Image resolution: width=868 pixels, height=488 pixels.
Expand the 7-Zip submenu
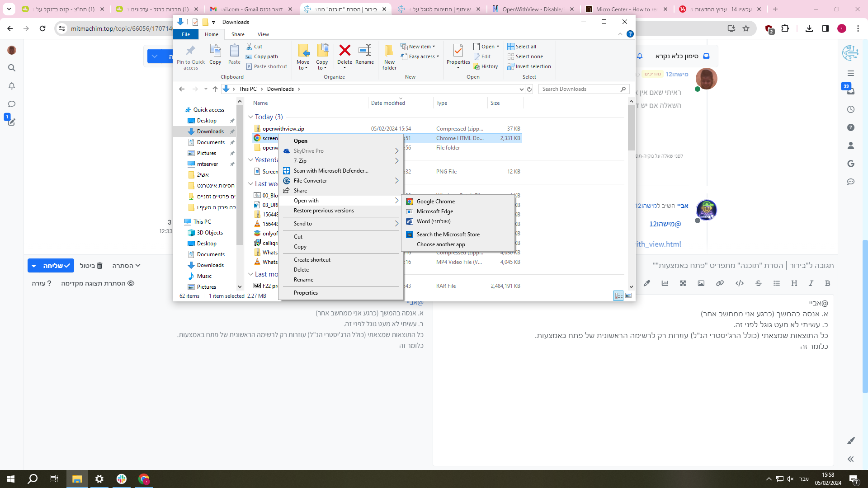(341, 161)
